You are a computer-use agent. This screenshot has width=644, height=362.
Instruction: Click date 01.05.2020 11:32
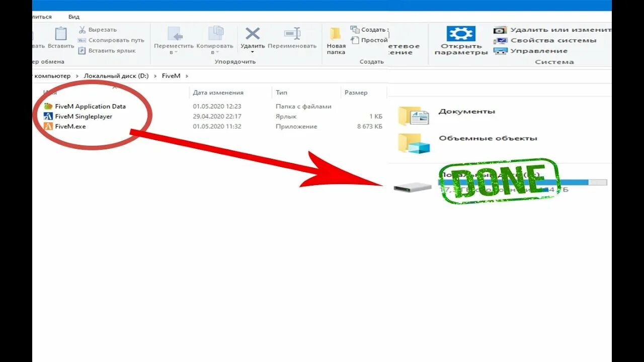[217, 126]
